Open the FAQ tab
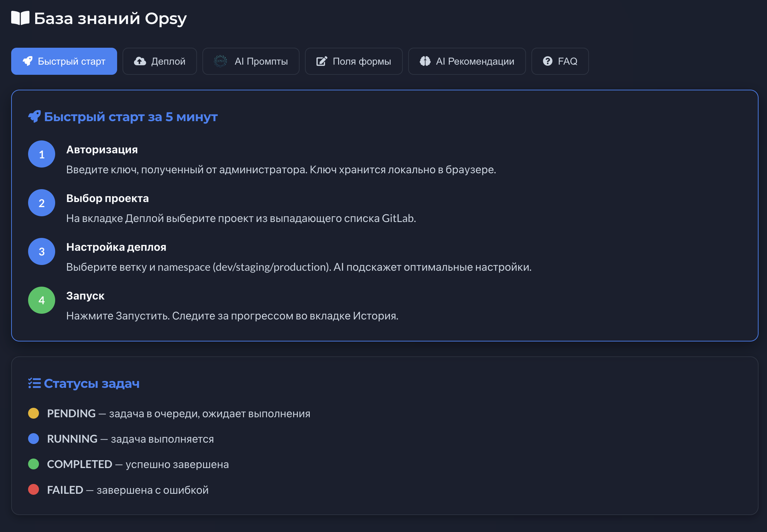767x532 pixels. (567, 61)
